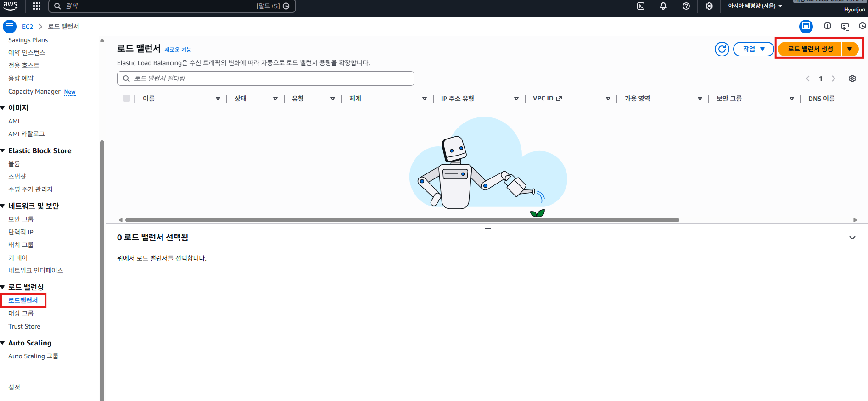
Task: Open the notifications bell
Action: pyautogui.click(x=663, y=6)
